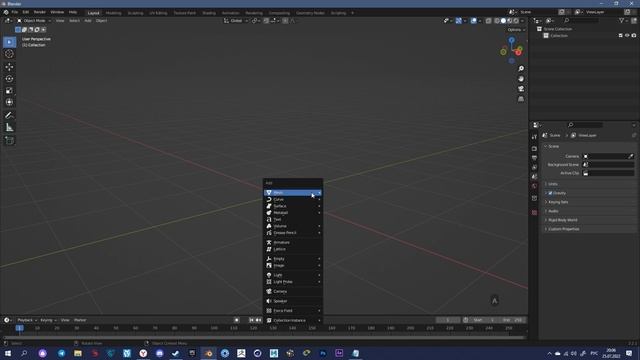Hide Collection with the eye icon

[627, 36]
